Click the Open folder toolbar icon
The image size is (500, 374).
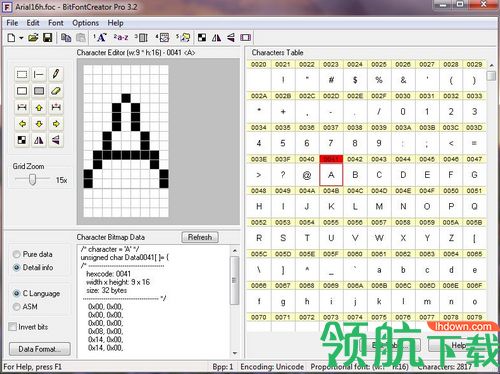(33, 38)
